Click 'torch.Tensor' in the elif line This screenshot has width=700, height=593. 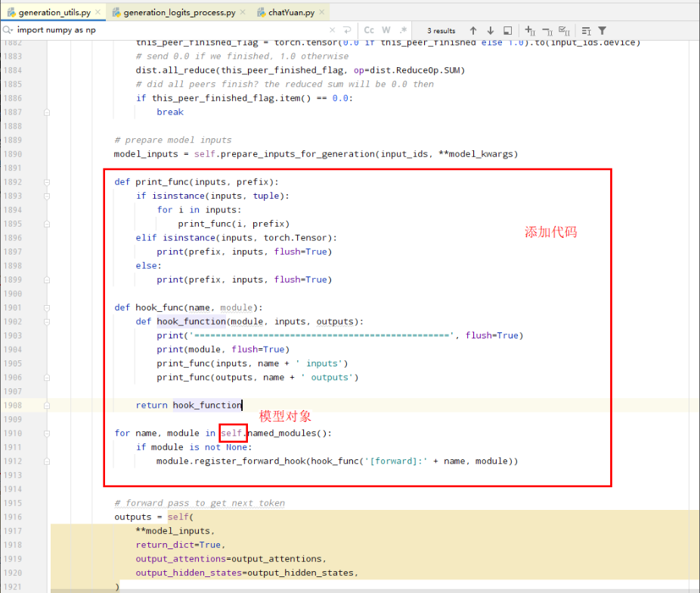[x=296, y=238]
